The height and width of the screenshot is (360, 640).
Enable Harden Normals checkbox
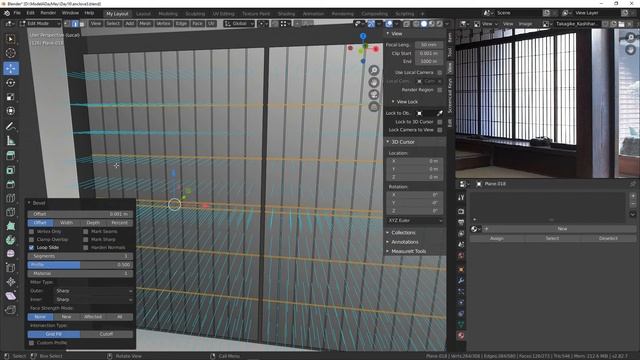coord(86,247)
